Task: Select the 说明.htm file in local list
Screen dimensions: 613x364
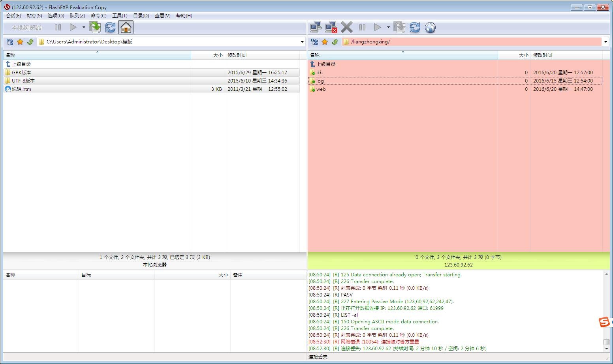Action: tap(21, 89)
